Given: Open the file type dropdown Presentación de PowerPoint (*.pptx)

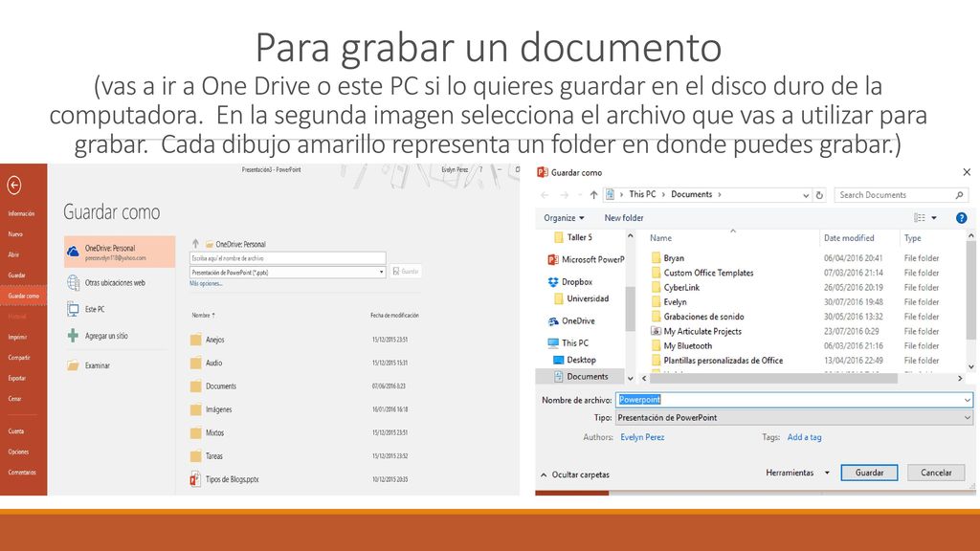Looking at the screenshot, I should coord(287,273).
